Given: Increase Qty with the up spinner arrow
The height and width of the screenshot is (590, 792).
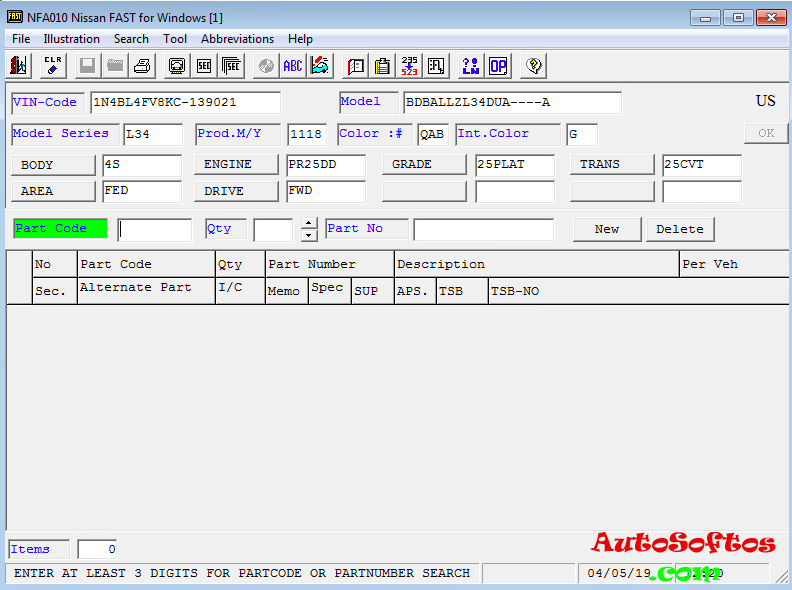Looking at the screenshot, I should coord(309,223).
